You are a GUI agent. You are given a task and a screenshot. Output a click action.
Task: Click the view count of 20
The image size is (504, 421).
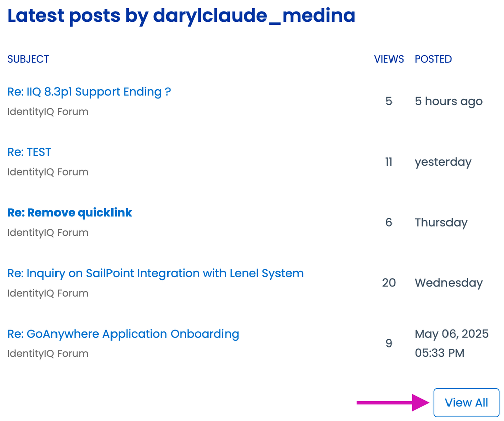click(x=388, y=283)
